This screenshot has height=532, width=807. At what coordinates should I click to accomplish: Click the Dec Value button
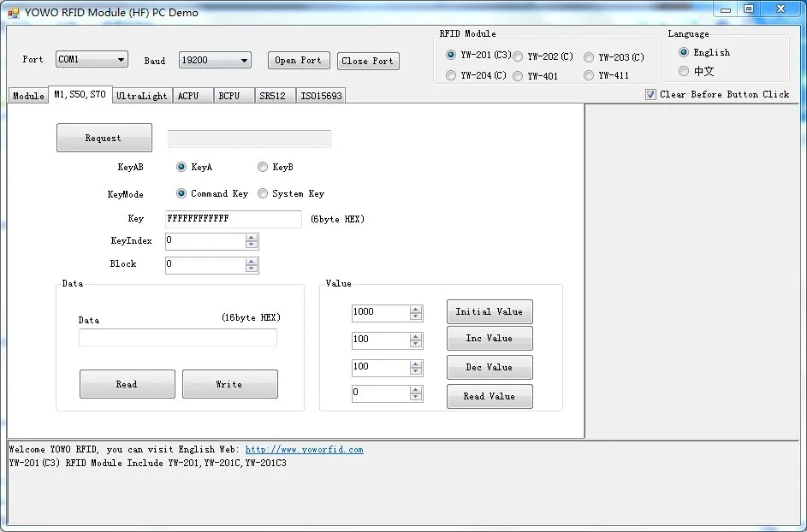pos(490,368)
